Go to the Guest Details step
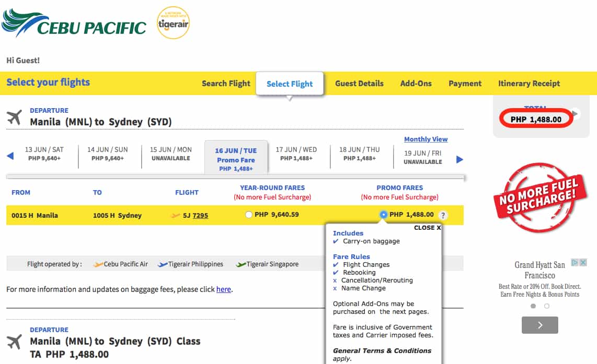The width and height of the screenshot is (597, 364). tap(360, 84)
